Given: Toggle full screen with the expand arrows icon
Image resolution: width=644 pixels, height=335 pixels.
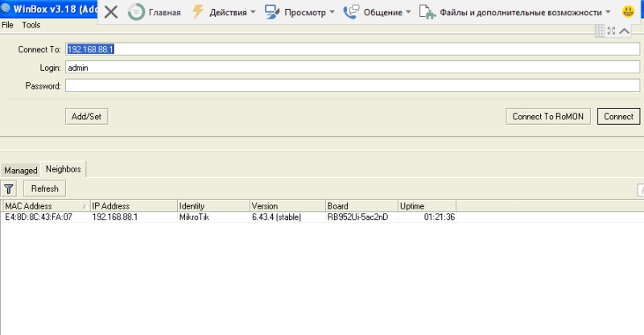Looking at the screenshot, I should coord(612,31).
